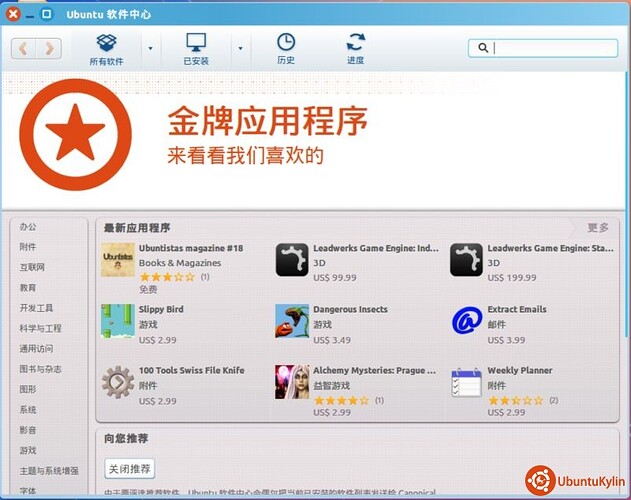Click the 更多 (More) button
Screen dimensions: 631x500
point(598,227)
